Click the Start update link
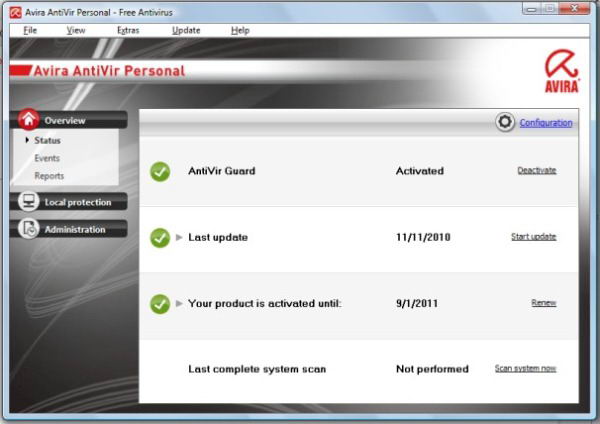 (x=533, y=237)
